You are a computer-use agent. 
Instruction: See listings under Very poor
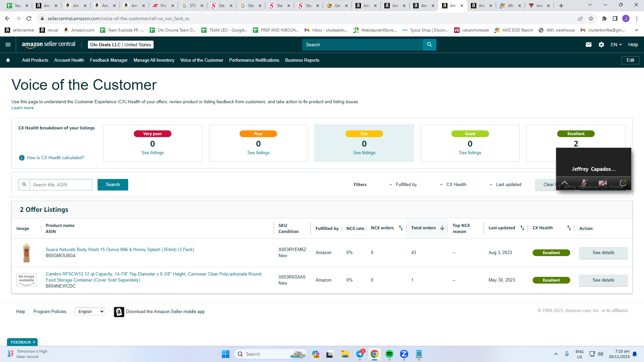[153, 153]
